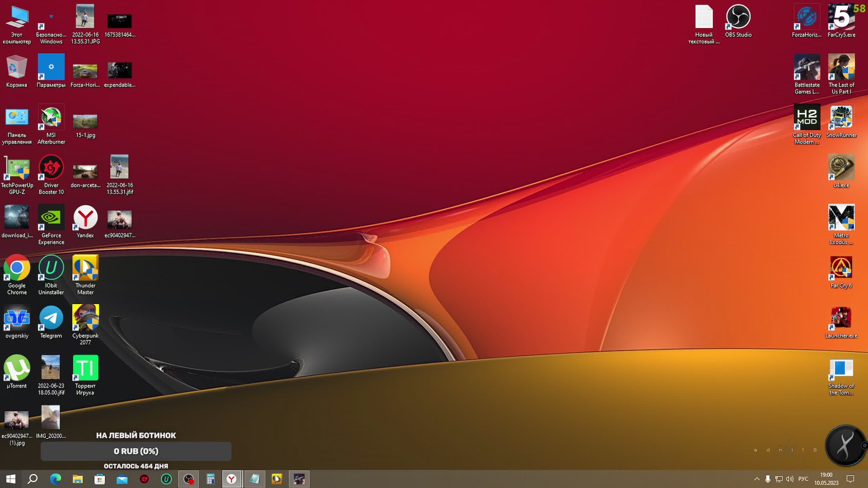Switch the РУС input language indicator

[803, 479]
